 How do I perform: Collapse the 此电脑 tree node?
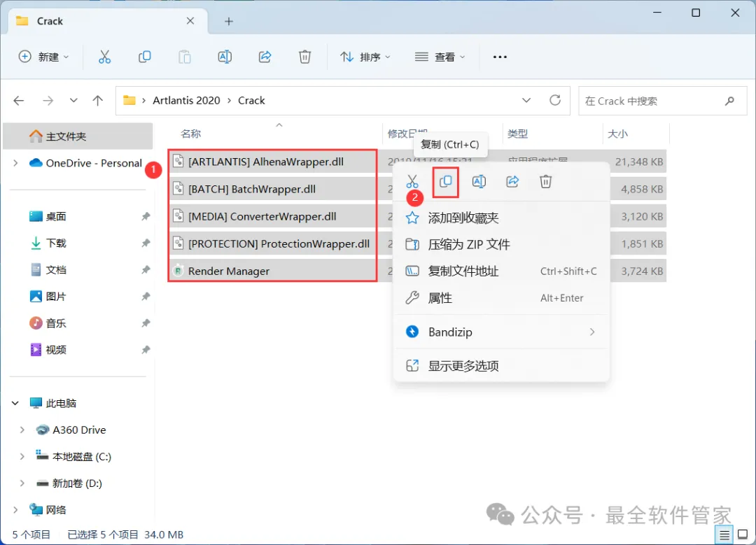coord(15,403)
